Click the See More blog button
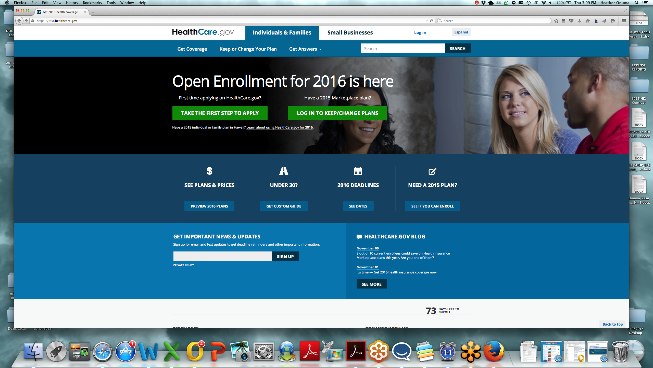653x368 pixels. tap(371, 284)
